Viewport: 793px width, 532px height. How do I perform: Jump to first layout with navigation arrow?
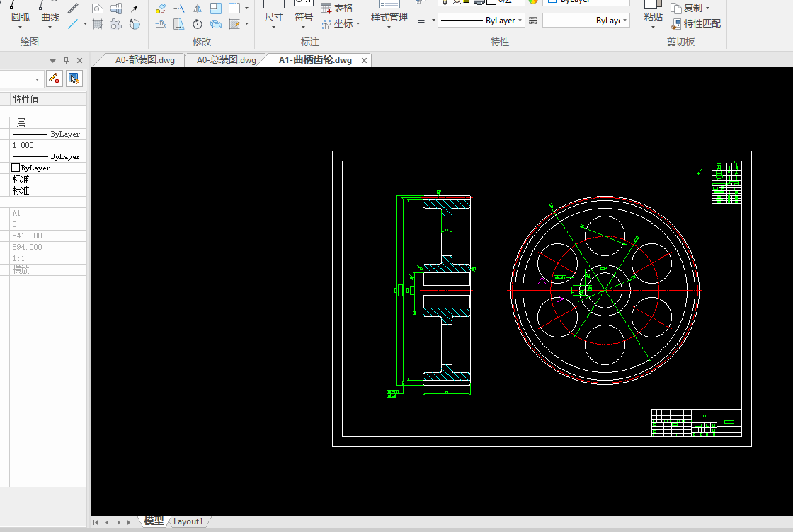pyautogui.click(x=96, y=522)
